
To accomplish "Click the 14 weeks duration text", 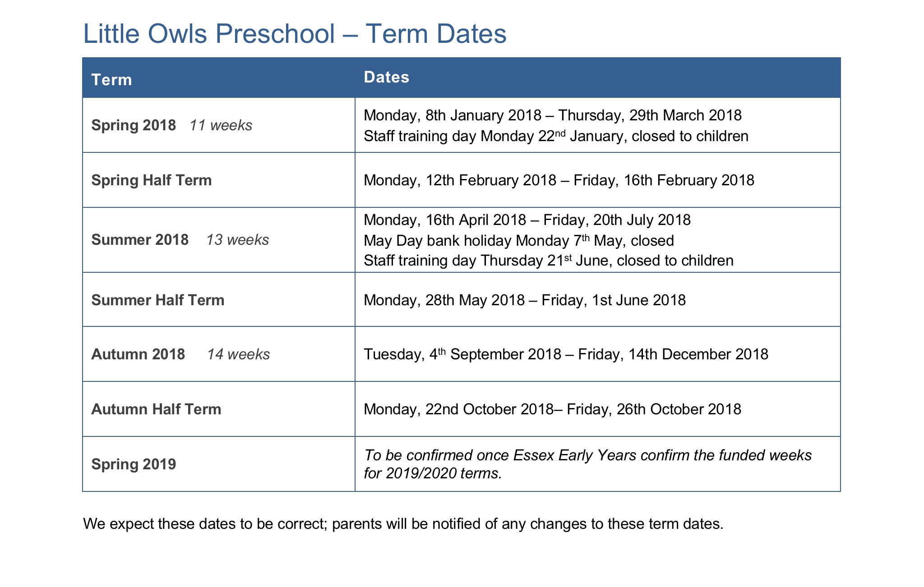I will [238, 354].
